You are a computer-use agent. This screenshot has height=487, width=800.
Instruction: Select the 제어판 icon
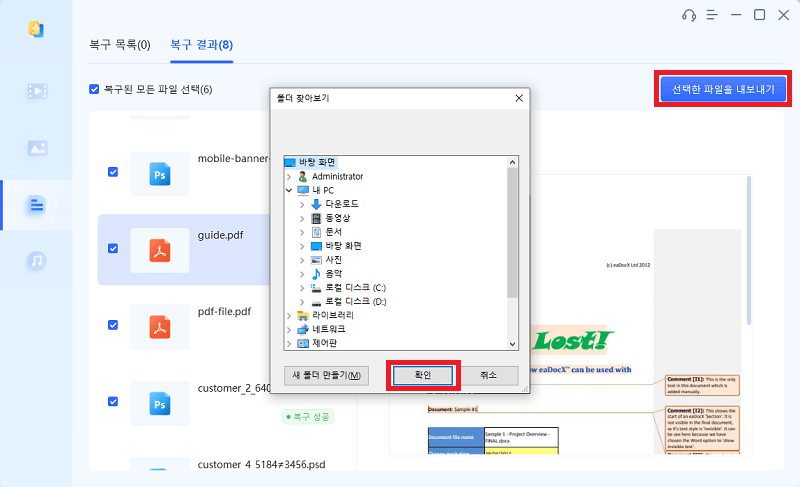click(303, 343)
